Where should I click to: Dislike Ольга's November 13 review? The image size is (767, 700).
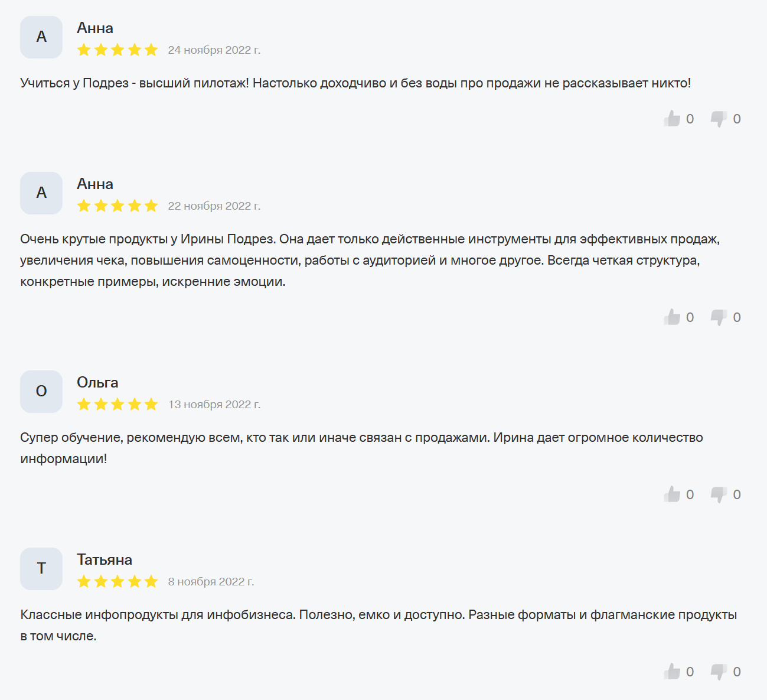(x=719, y=494)
